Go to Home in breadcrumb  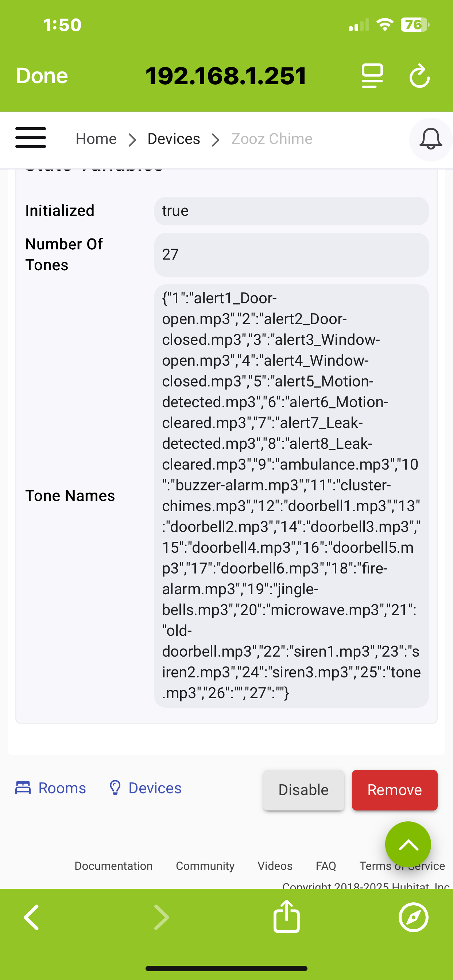coord(96,139)
